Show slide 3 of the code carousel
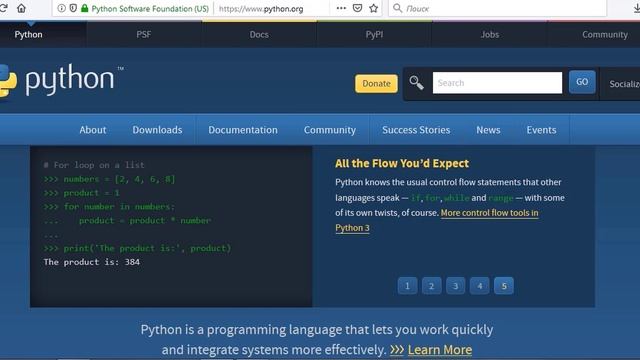This screenshot has width=640, height=360. 456,286
